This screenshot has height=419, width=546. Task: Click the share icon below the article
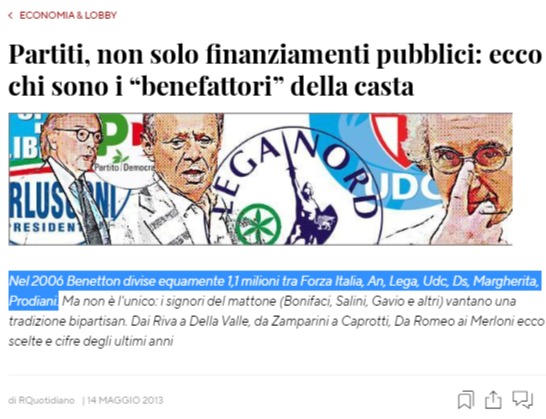[x=493, y=399]
